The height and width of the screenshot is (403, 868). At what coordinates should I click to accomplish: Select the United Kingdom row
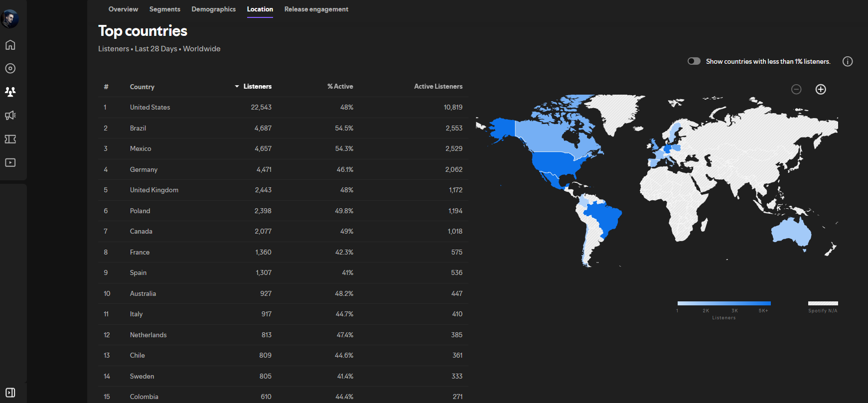283,190
